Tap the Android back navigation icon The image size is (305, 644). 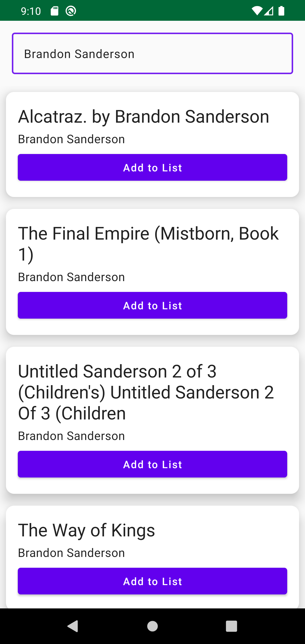coord(73,626)
